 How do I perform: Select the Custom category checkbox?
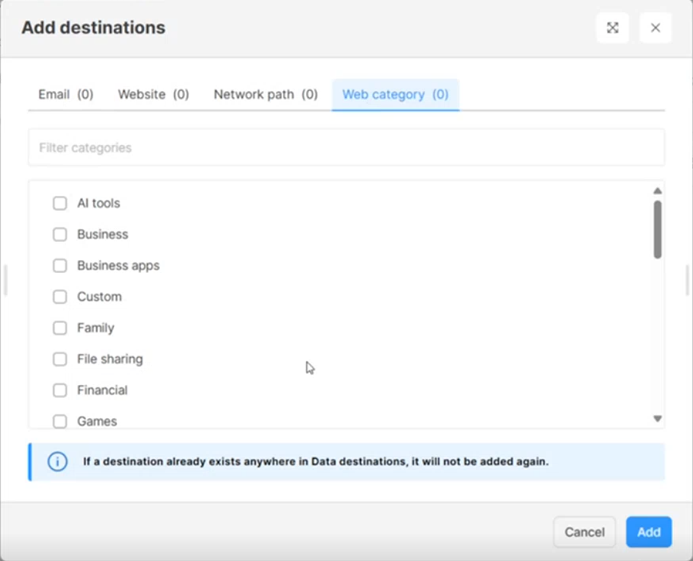click(x=60, y=297)
